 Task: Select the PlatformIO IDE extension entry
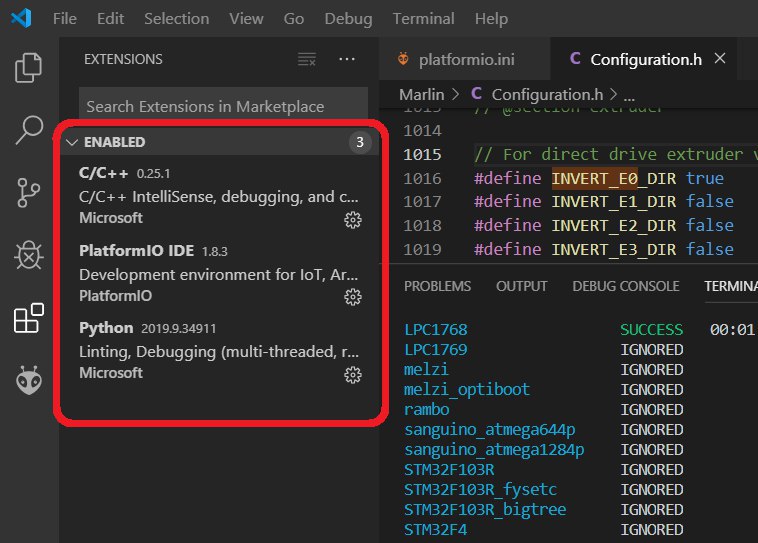(220, 273)
